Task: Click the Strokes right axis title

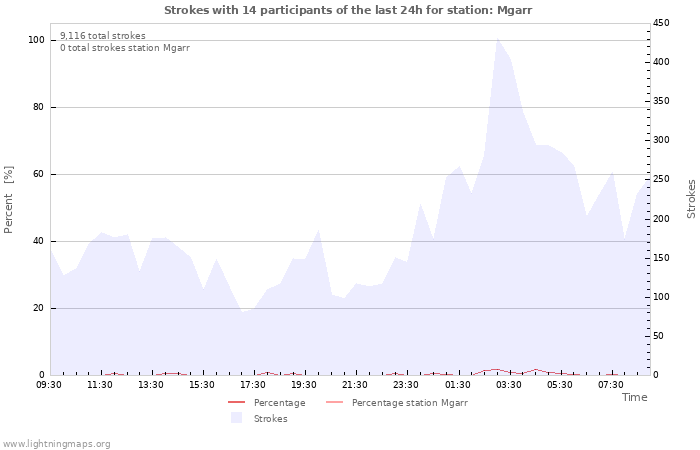Action: 691,199
